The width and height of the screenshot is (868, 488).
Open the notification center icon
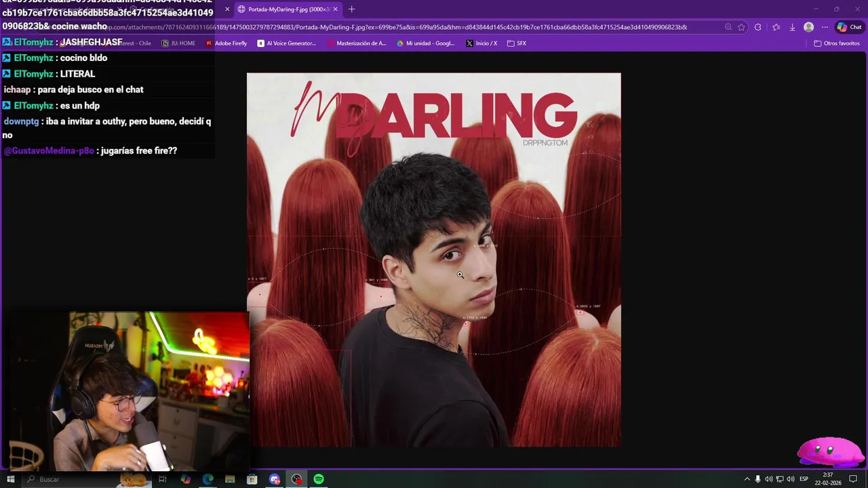[853, 479]
